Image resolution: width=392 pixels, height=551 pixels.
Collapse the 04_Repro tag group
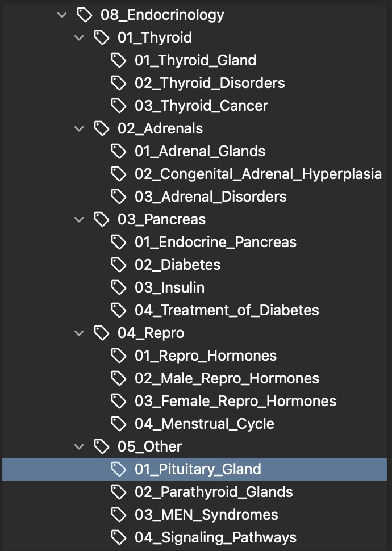79,333
